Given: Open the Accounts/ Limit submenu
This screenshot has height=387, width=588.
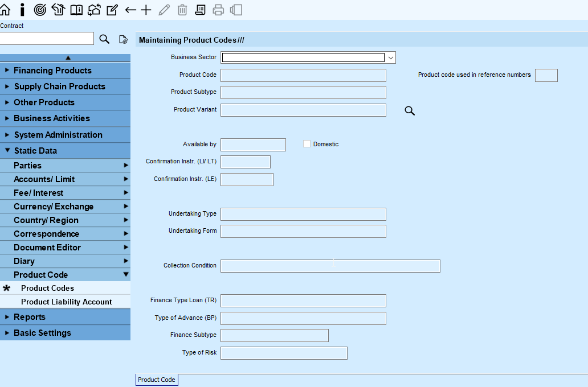Looking at the screenshot, I should click(66, 179).
